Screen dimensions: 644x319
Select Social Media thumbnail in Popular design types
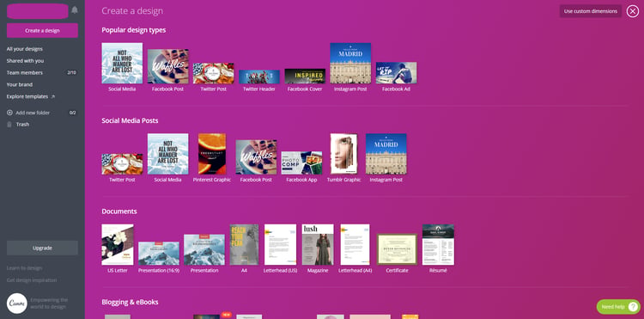tap(122, 64)
